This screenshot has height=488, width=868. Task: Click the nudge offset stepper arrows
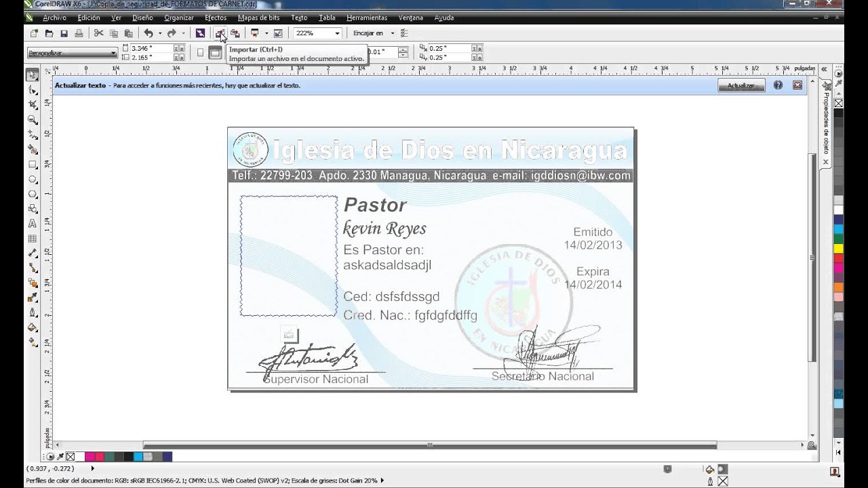point(403,52)
